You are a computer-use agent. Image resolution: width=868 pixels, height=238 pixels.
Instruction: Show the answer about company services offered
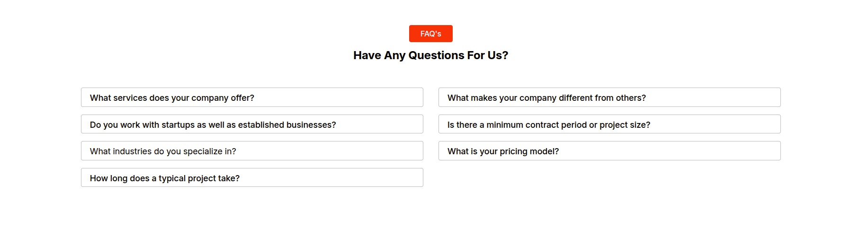pos(252,97)
